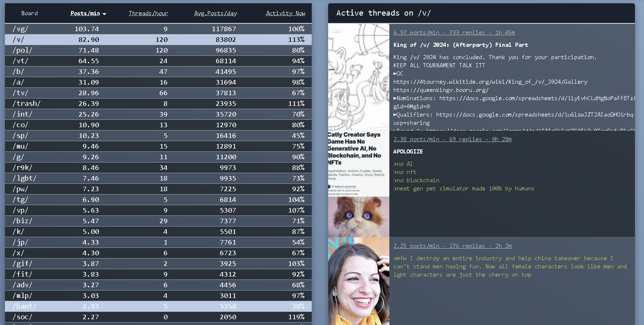This screenshot has height=325, width=644.
Task: Select the /g/ board row
Action: coord(158,157)
